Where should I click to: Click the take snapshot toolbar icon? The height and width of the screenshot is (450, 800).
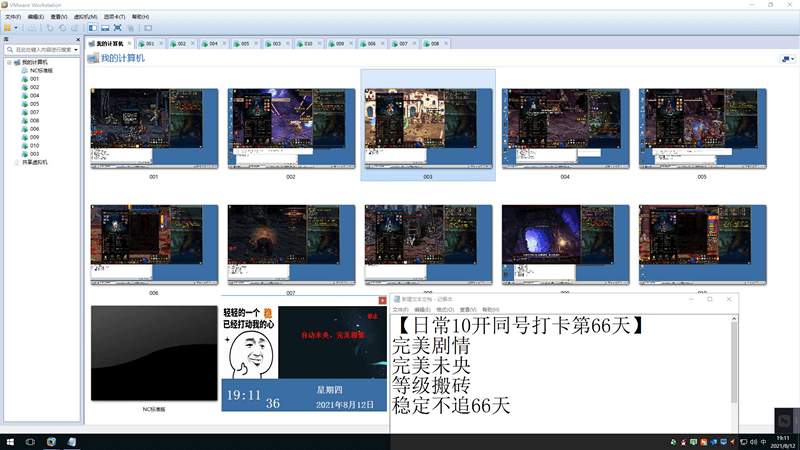pos(50,28)
